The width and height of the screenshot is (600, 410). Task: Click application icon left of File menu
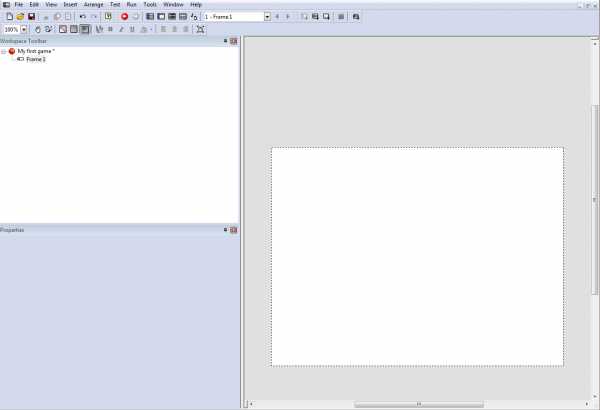click(x=6, y=5)
